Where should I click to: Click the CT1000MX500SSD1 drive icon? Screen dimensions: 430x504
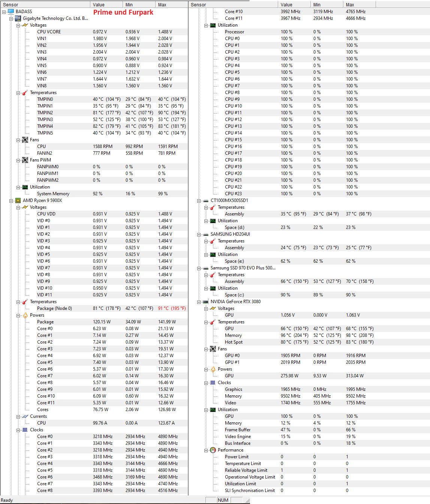pos(206,200)
